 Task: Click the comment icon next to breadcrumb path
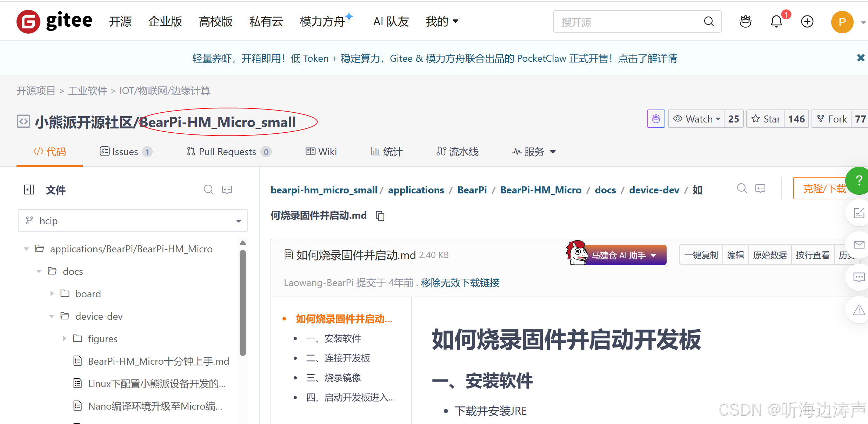(760, 188)
